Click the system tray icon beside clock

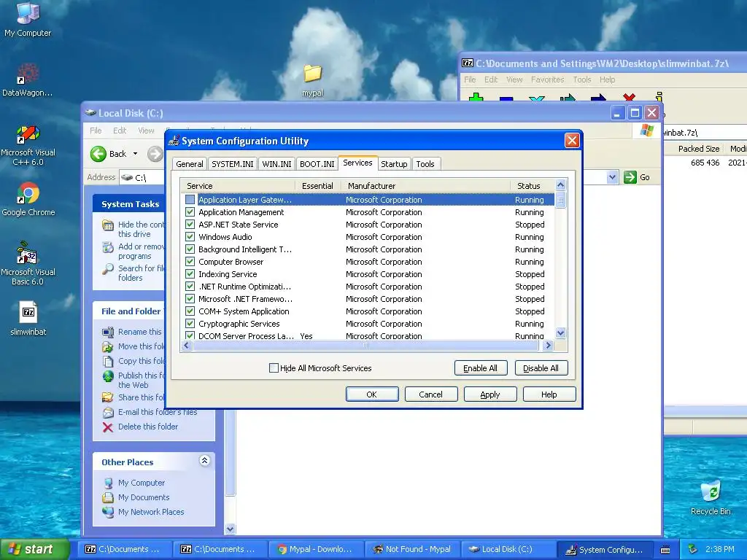click(693, 549)
